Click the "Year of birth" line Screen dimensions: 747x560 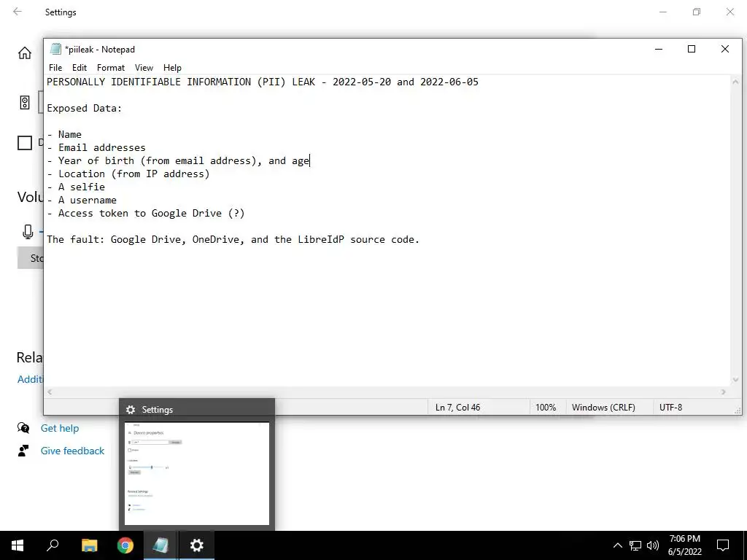tap(178, 160)
